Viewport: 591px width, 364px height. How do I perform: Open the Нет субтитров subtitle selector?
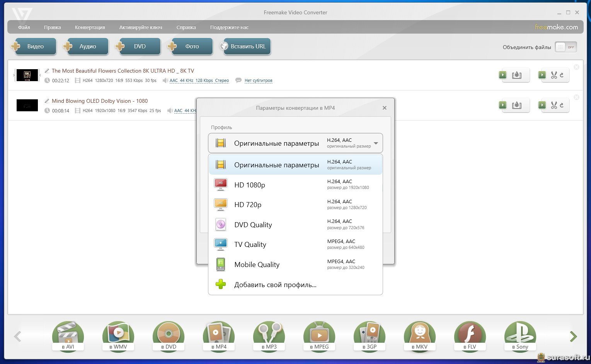(x=258, y=81)
